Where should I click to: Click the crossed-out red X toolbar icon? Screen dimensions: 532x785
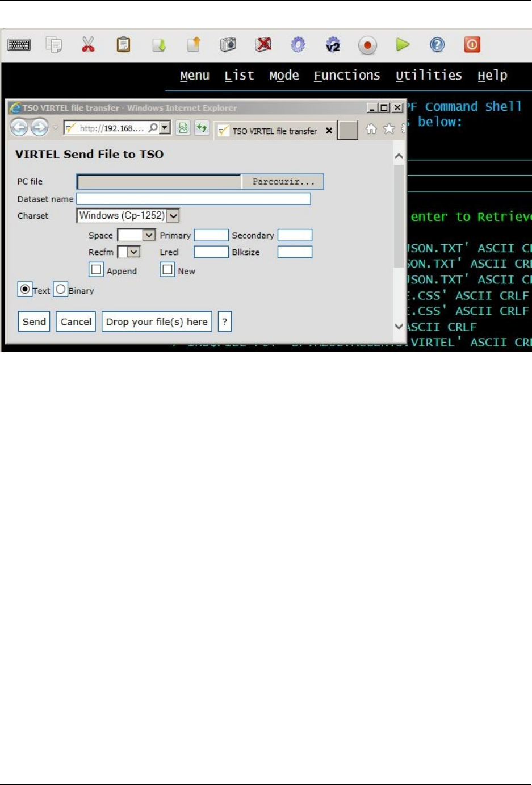tap(263, 44)
